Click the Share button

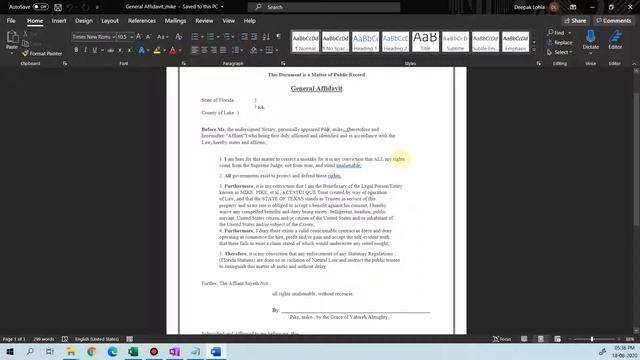point(575,21)
